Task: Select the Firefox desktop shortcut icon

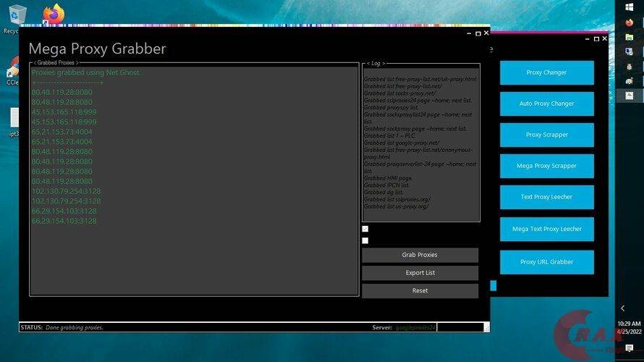Action: [x=54, y=14]
